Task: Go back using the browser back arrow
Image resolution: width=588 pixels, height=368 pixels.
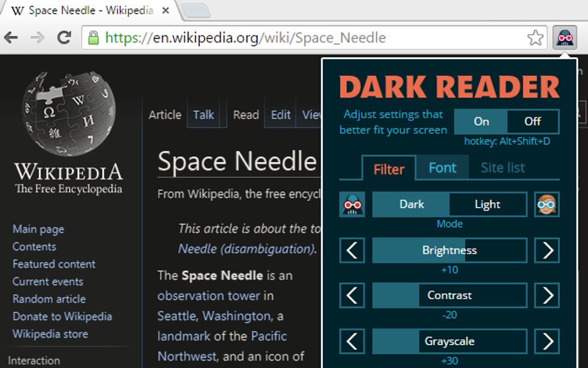Action: [11, 38]
